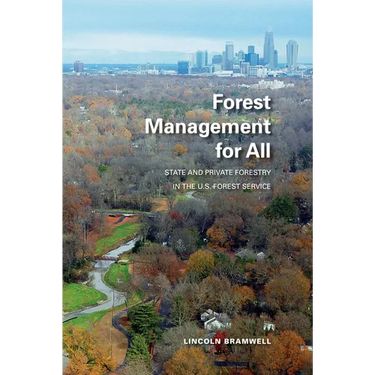Click the book title "Forest Management for All"
Viewport: 375px width, 375px height.
207,127
